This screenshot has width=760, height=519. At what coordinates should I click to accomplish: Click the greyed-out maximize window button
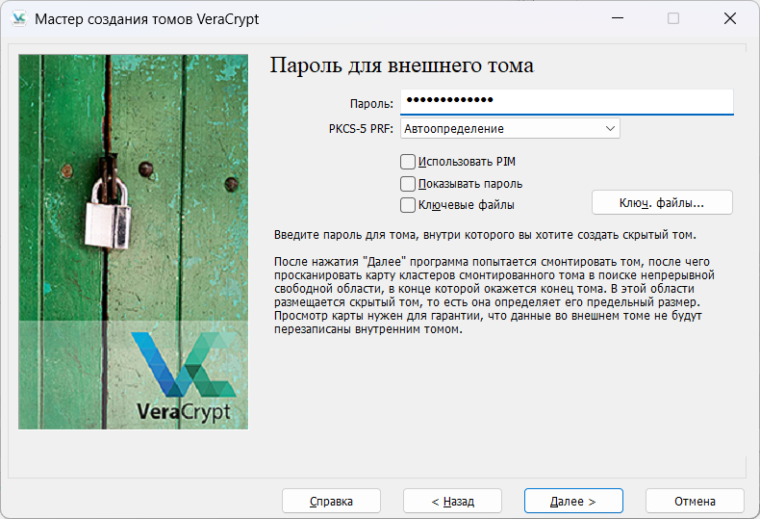pos(673,18)
